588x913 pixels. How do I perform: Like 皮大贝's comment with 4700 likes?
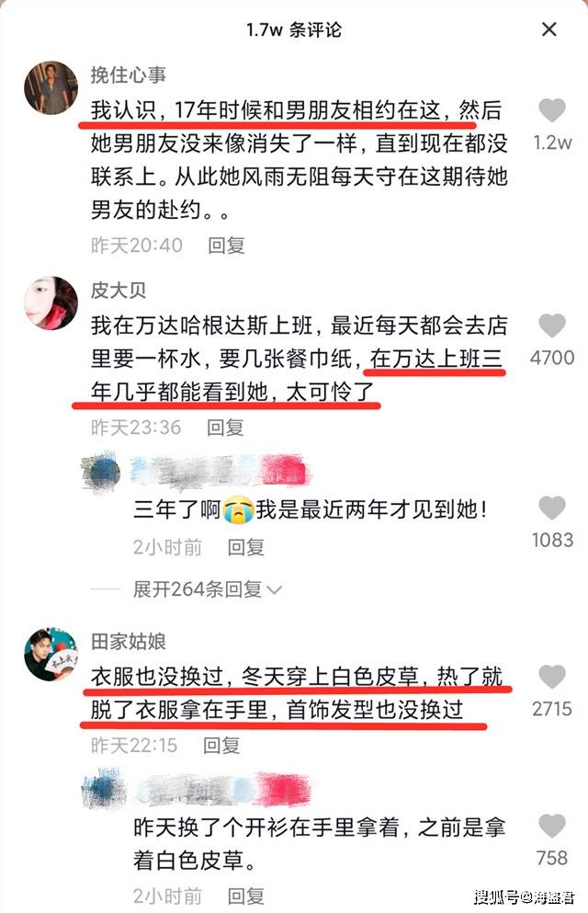[552, 325]
